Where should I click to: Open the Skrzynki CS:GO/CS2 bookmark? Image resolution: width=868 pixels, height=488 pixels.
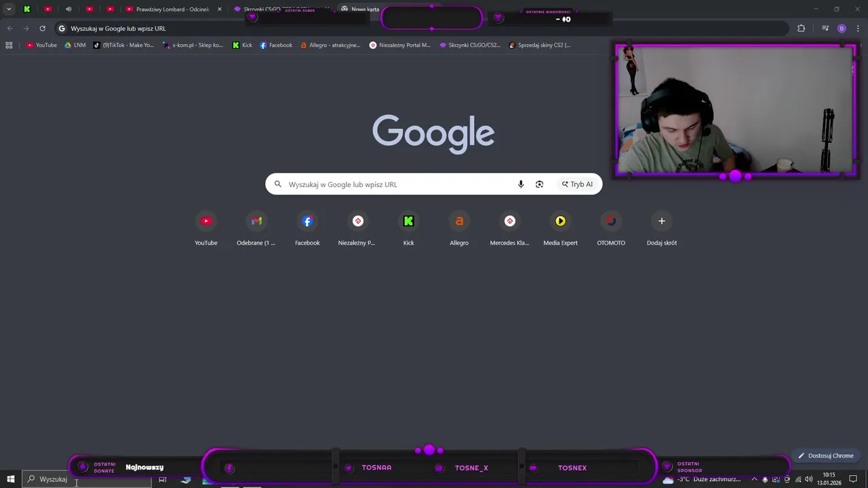tap(470, 45)
